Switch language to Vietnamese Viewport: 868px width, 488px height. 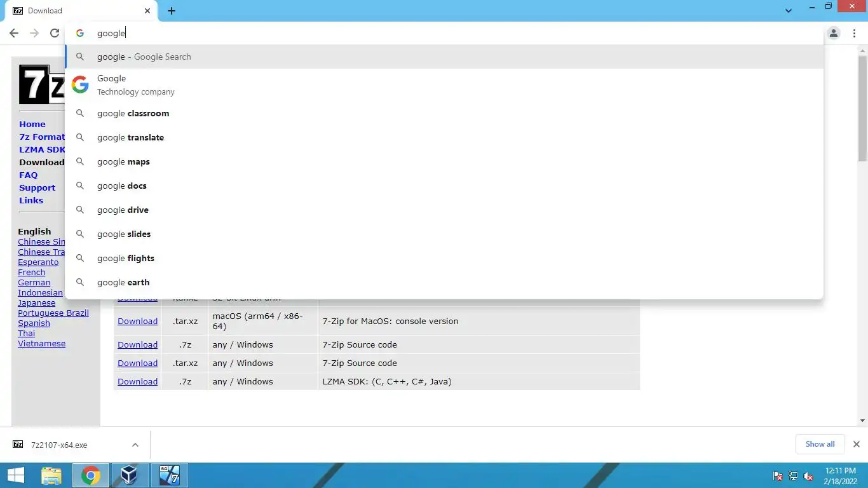pos(42,343)
